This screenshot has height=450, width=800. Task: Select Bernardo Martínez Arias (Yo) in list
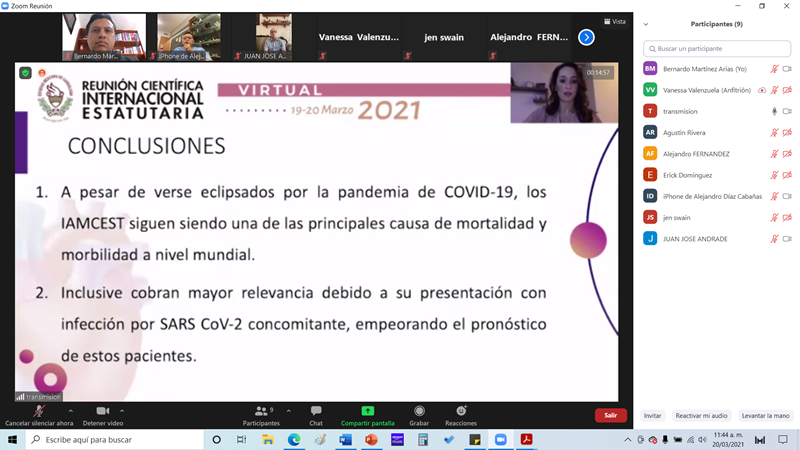pos(717,68)
